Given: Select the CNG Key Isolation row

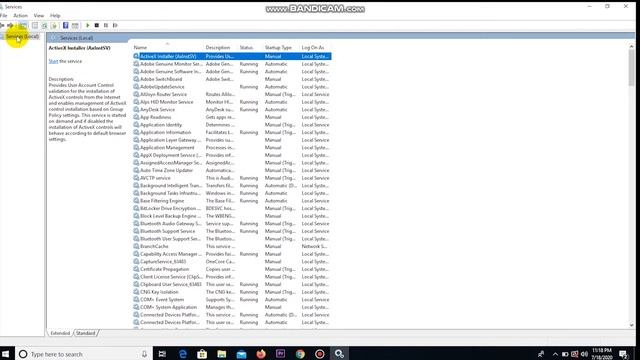Looking at the screenshot, I should (x=232, y=292).
